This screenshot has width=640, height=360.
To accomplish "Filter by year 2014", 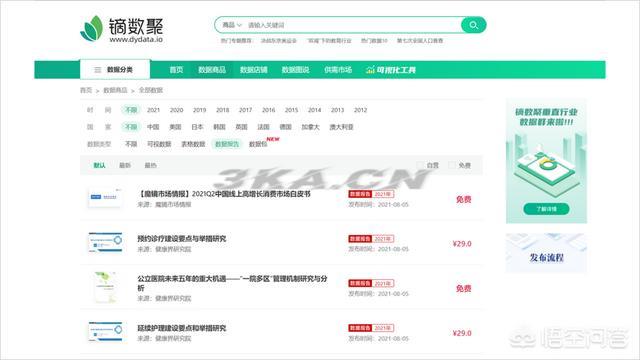I will [314, 110].
